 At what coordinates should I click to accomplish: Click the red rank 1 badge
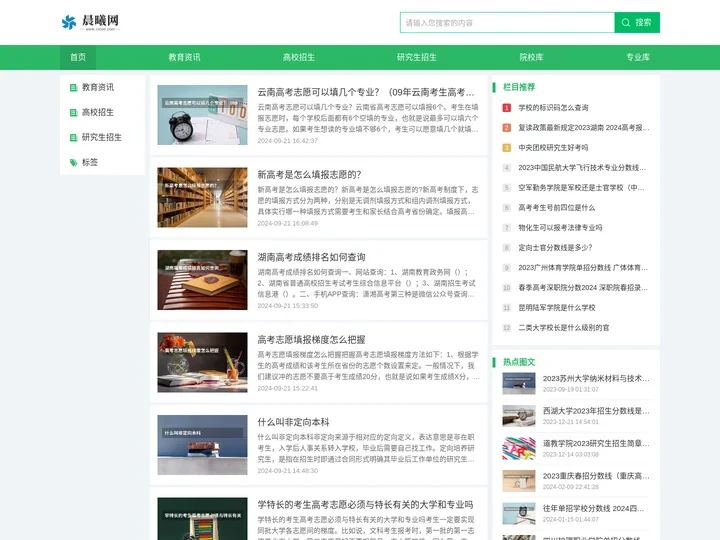506,107
